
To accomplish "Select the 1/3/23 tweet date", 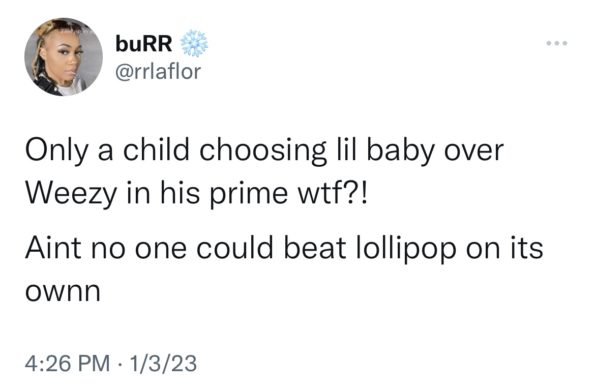I will (163, 363).
